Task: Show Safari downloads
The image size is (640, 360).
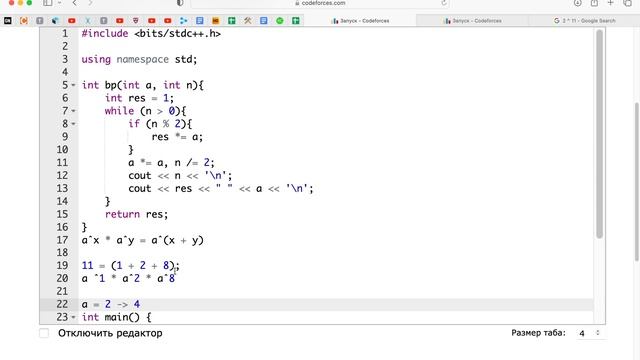Action: (578, 3)
